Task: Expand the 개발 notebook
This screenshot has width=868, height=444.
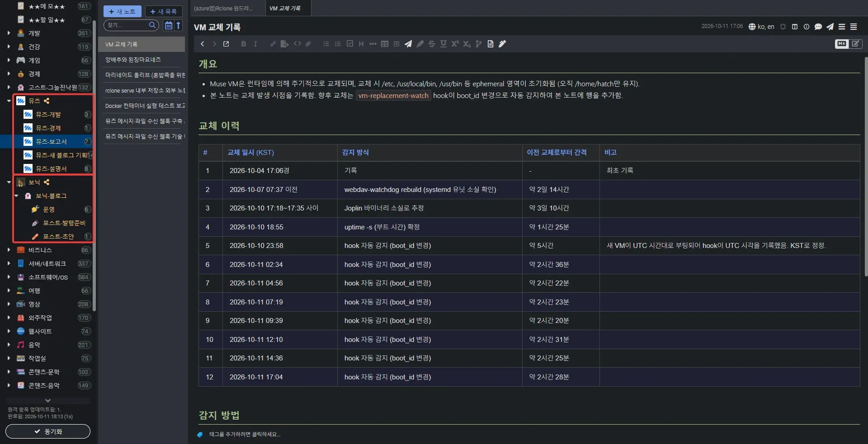Action: point(9,33)
